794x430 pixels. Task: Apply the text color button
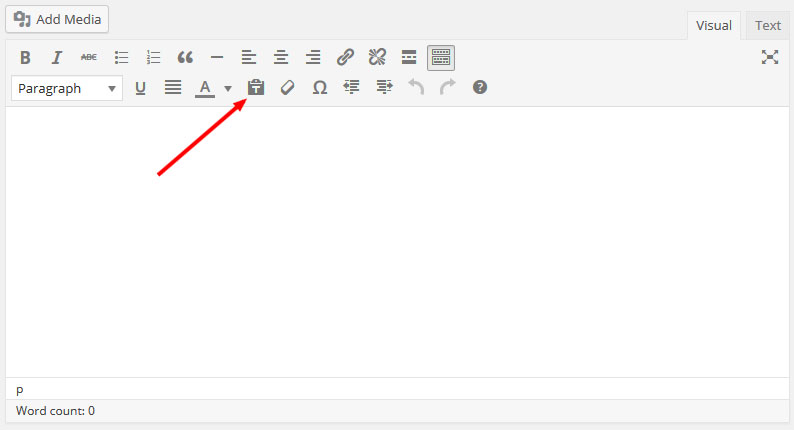(205, 88)
